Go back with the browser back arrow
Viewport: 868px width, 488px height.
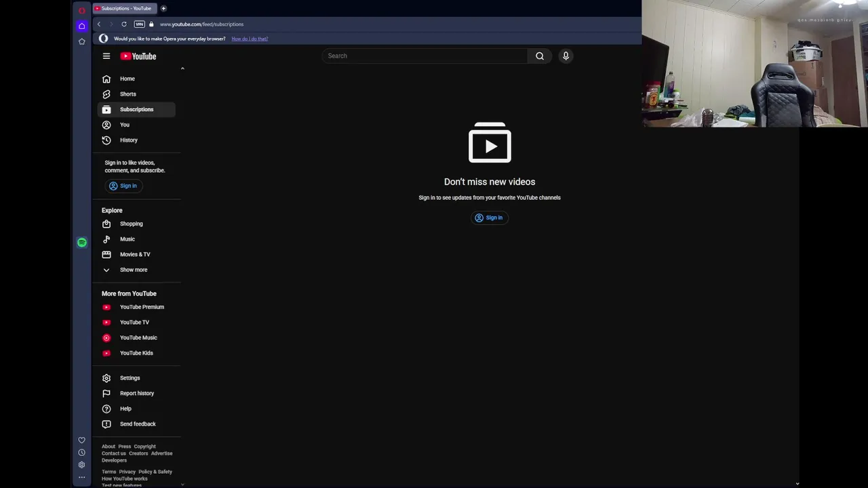[98, 24]
